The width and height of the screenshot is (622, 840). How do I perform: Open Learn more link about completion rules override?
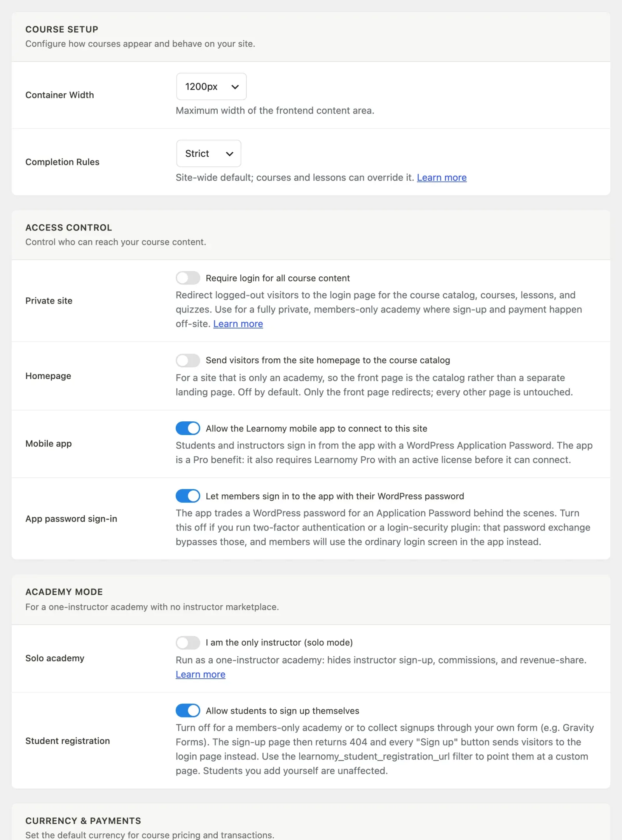coord(442,178)
